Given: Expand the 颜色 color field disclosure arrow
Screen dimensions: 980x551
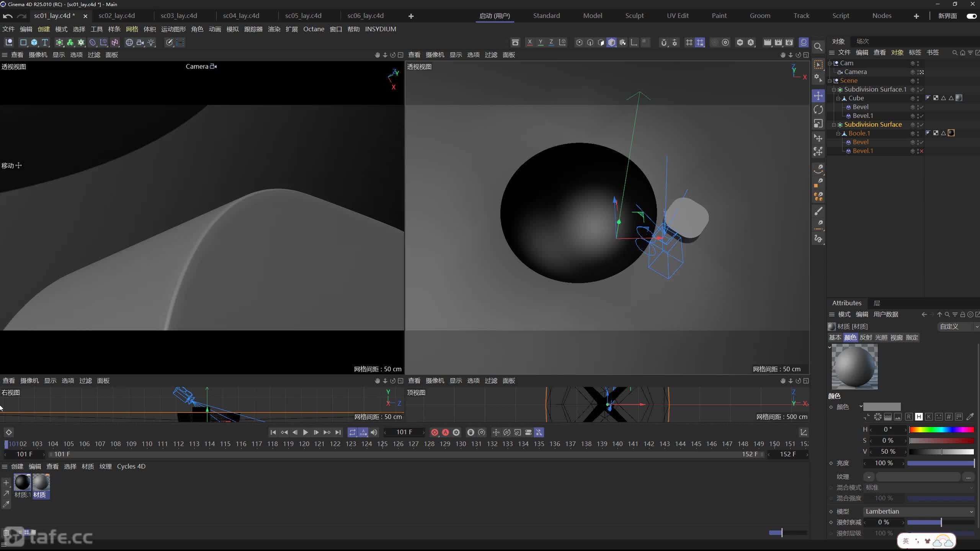Looking at the screenshot, I should pyautogui.click(x=861, y=406).
